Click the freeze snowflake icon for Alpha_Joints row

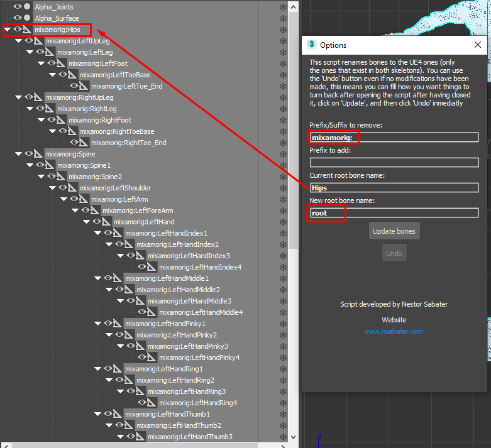click(x=283, y=7)
